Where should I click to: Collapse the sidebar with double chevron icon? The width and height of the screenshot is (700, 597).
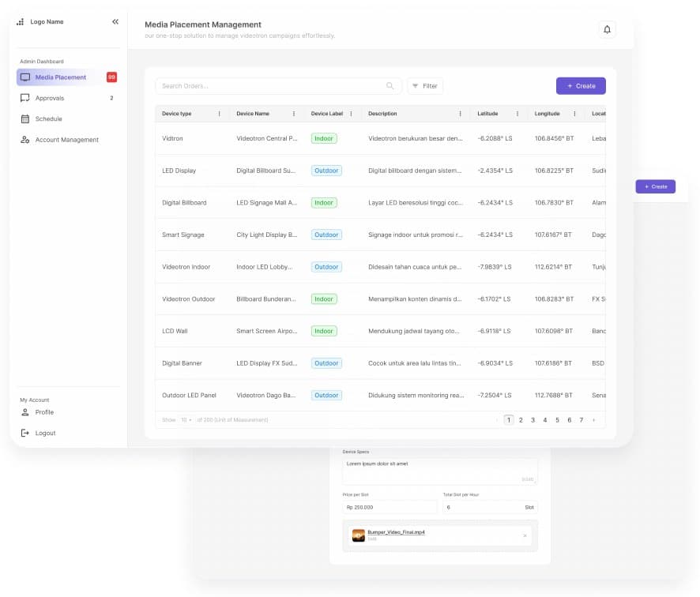click(115, 21)
